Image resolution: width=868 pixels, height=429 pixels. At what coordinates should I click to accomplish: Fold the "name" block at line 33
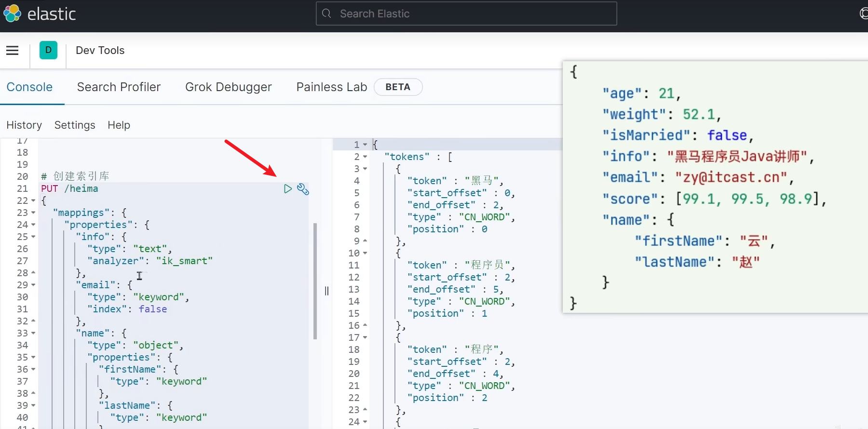(x=33, y=334)
